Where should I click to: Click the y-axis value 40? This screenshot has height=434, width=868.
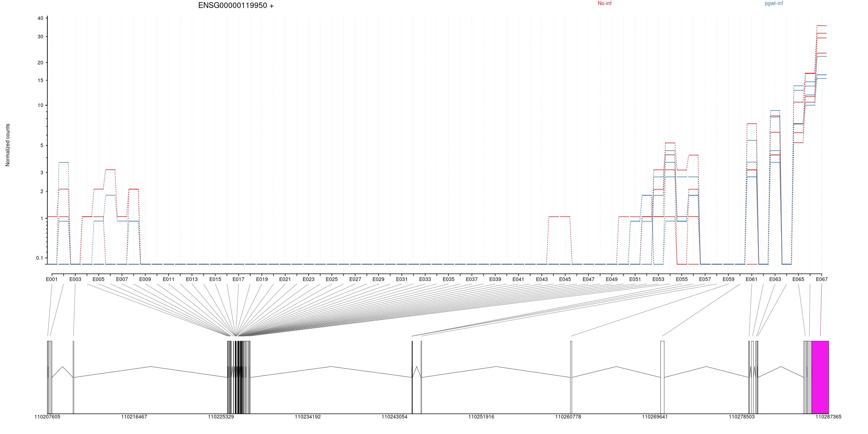pyautogui.click(x=40, y=18)
